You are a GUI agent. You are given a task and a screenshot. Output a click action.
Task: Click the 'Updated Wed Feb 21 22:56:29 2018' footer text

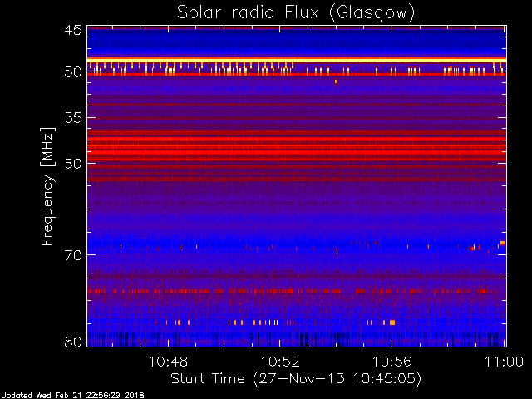[x=72, y=396]
